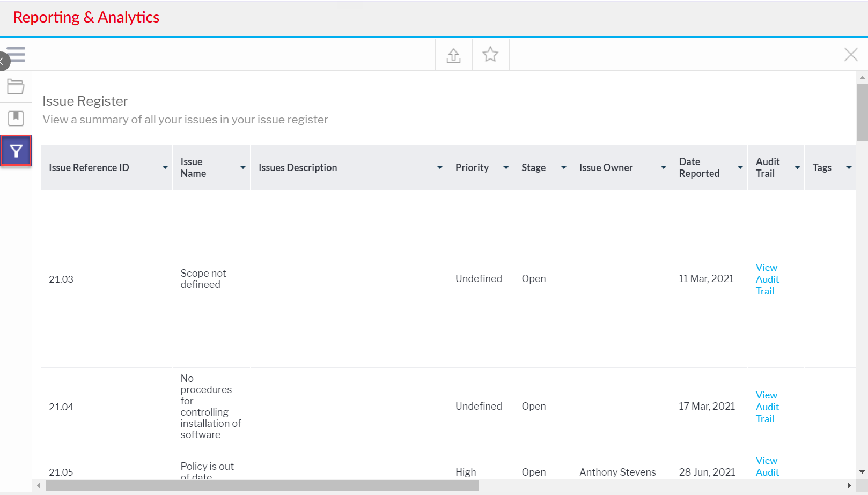Image resolution: width=868 pixels, height=495 pixels.
Task: Toggle the filter funnel icon
Action: point(16,151)
